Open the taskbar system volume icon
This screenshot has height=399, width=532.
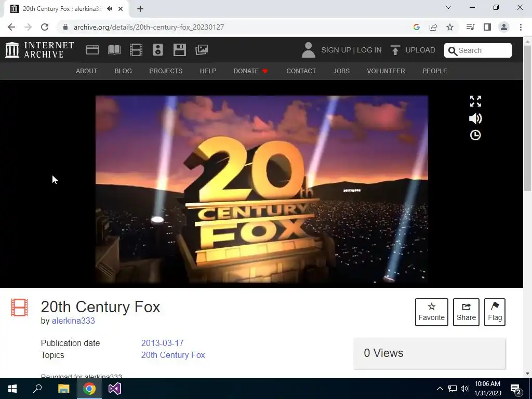click(x=464, y=389)
